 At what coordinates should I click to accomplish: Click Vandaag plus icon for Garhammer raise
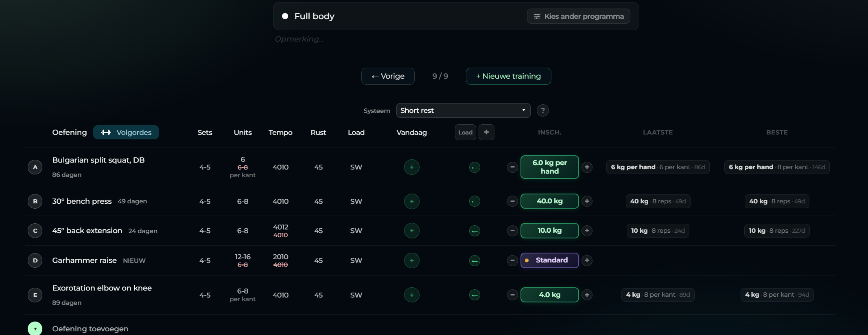[x=411, y=260]
